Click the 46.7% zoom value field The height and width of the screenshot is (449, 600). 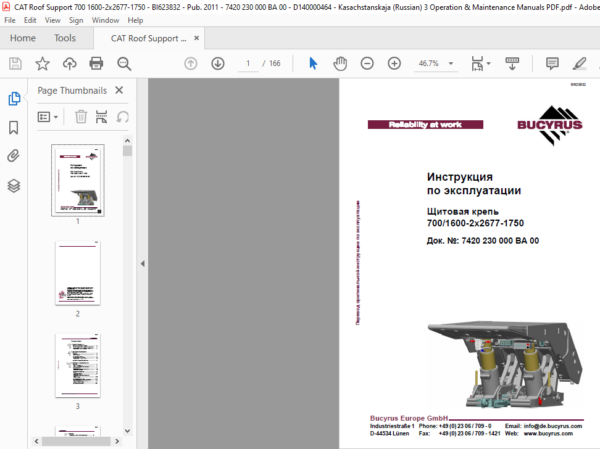pos(429,64)
